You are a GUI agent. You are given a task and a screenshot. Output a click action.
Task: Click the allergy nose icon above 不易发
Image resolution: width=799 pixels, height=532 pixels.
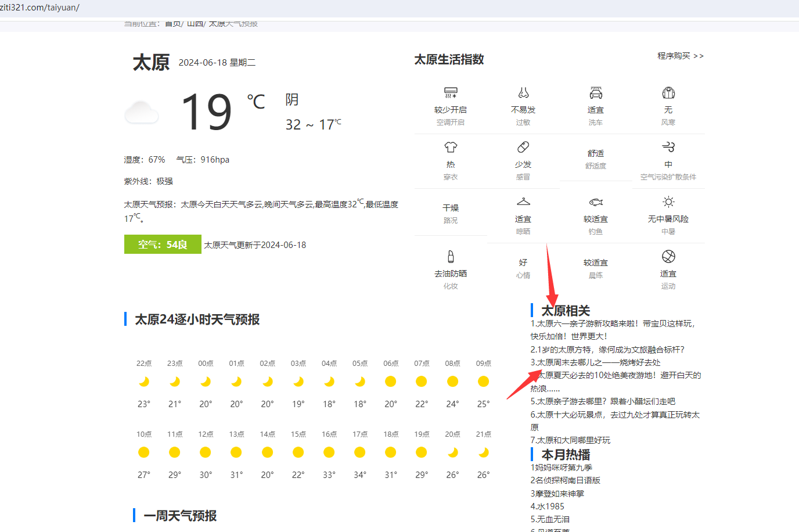[x=523, y=92]
